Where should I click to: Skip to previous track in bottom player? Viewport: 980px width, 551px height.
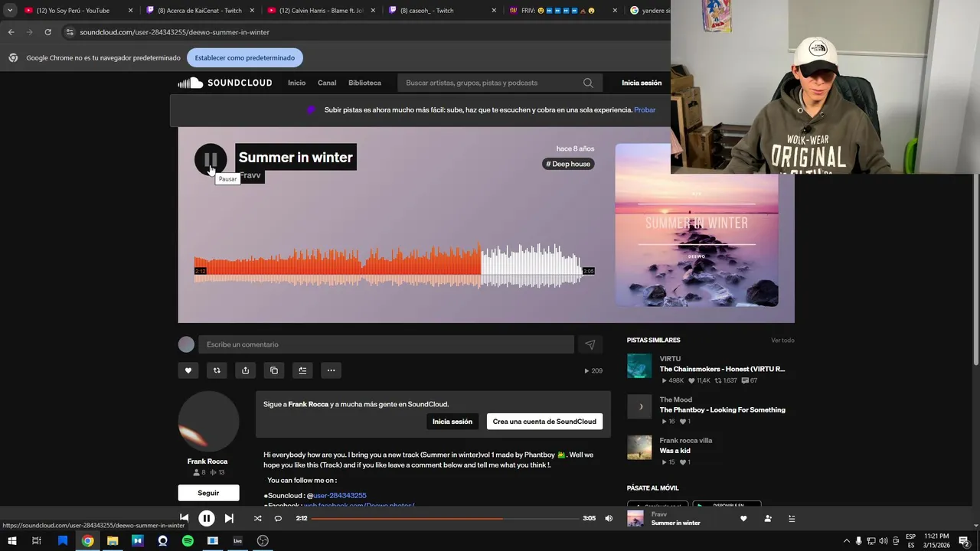pyautogui.click(x=184, y=518)
